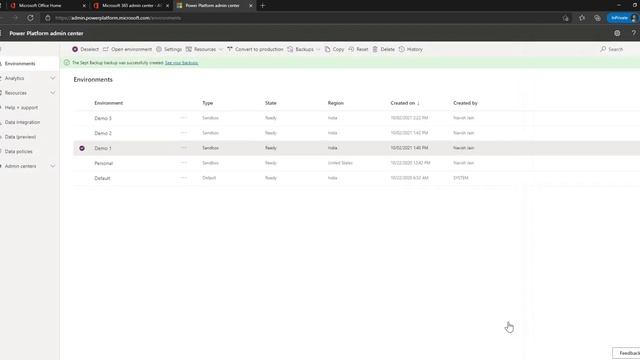This screenshot has height=360, width=640.
Task: Open a new browser tab
Action: pos(262,6)
